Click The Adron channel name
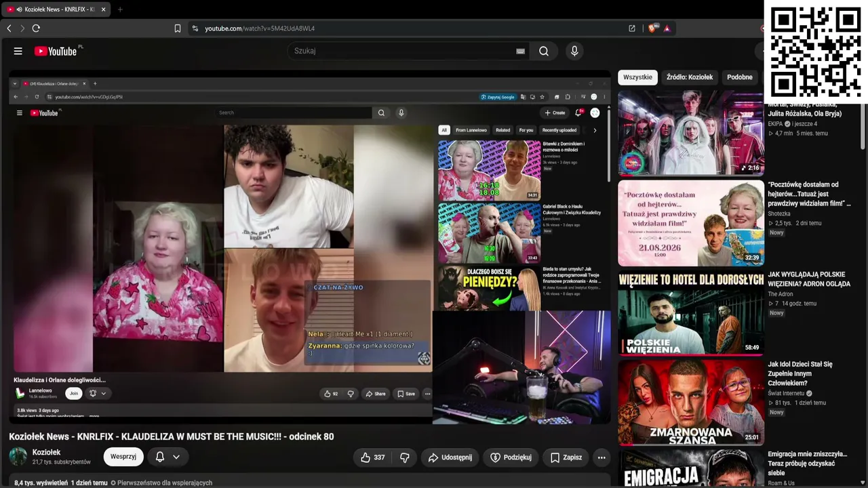Viewport: 868px width, 488px height. [781, 294]
